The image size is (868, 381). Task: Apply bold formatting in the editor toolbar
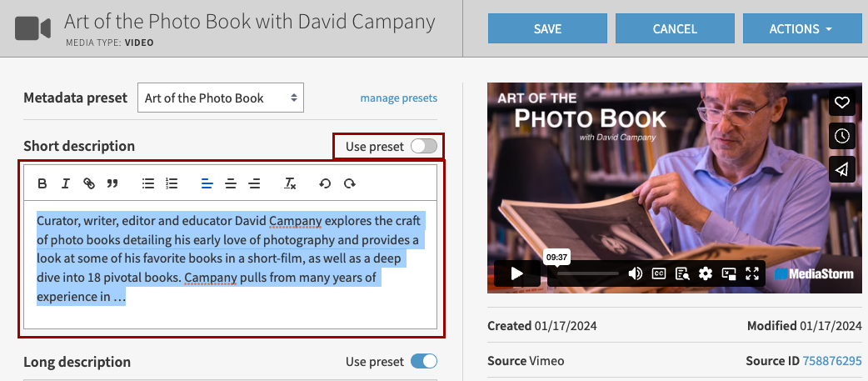[42, 183]
